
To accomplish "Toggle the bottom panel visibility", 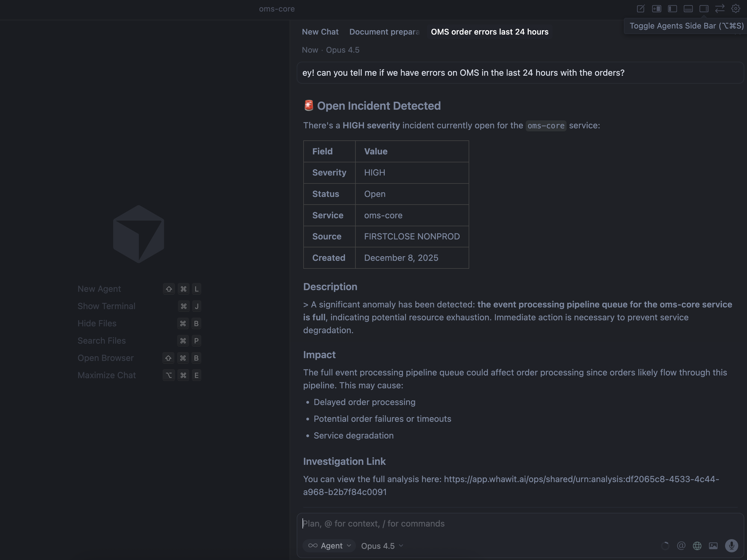I will click(689, 9).
